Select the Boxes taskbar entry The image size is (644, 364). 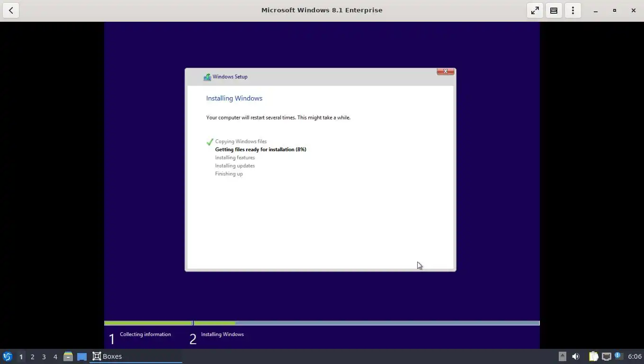(136, 356)
